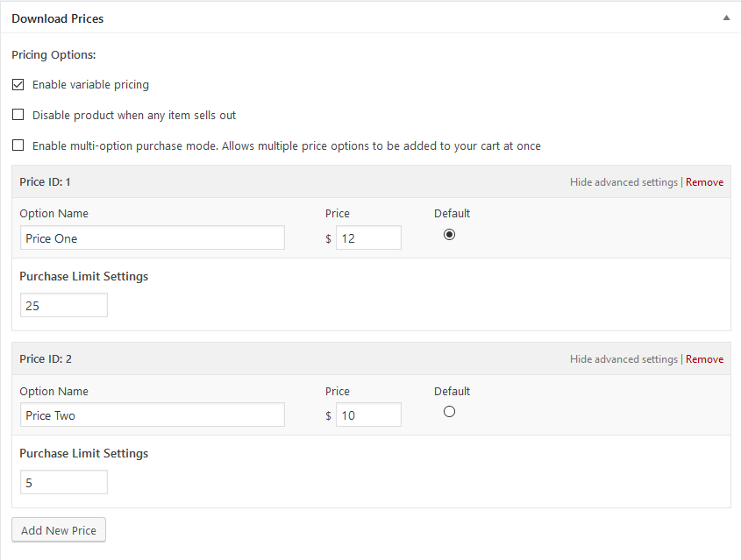The image size is (741, 560).
Task: Hide advanced settings for Price ID 2
Action: click(623, 359)
